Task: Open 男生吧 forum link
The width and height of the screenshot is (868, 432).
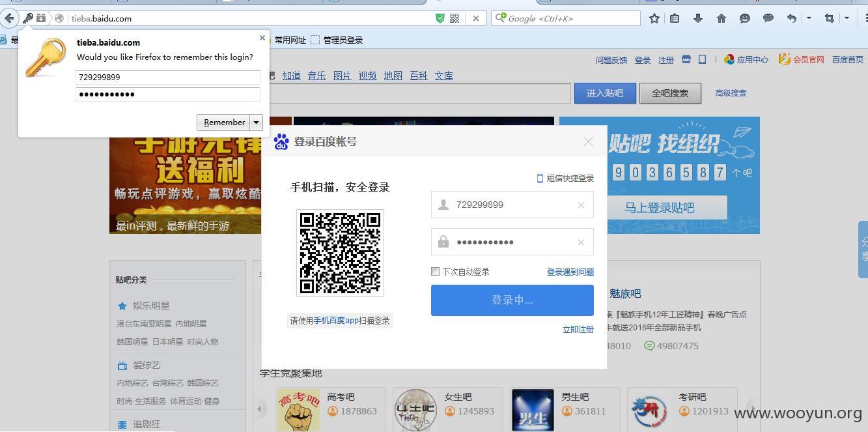Action: 575,397
